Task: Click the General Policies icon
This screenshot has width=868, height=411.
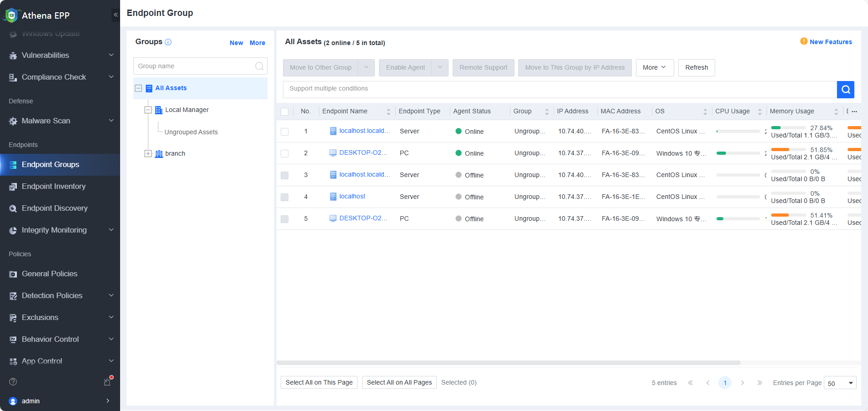Action: click(13, 274)
